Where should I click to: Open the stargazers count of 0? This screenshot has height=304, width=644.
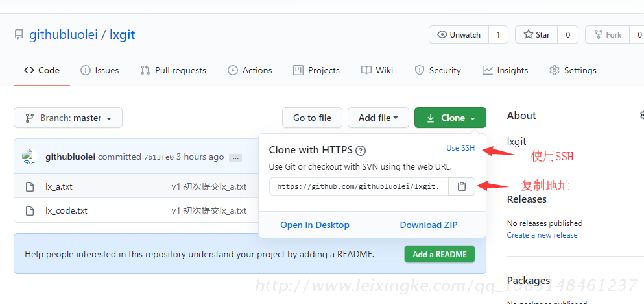[568, 35]
